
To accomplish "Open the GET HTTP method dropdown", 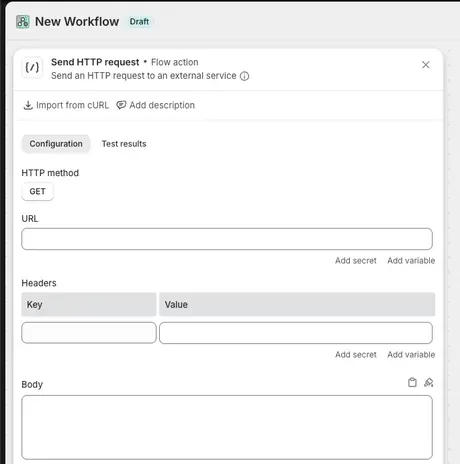I will [37, 192].
